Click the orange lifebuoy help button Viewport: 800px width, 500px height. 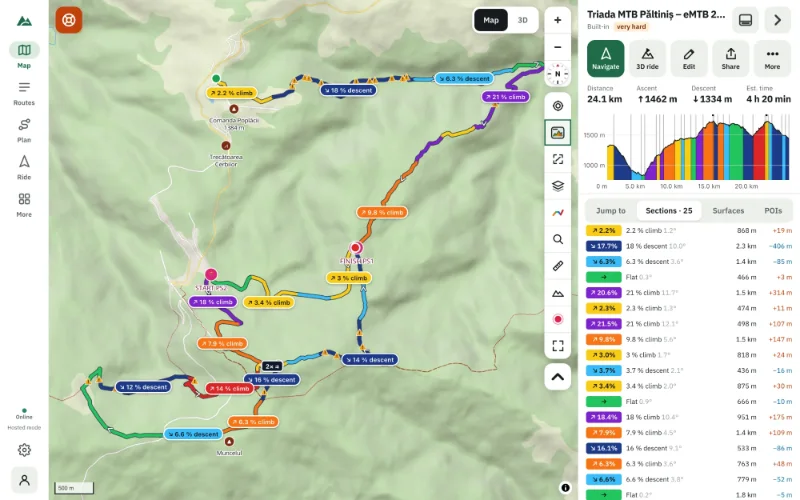69,20
